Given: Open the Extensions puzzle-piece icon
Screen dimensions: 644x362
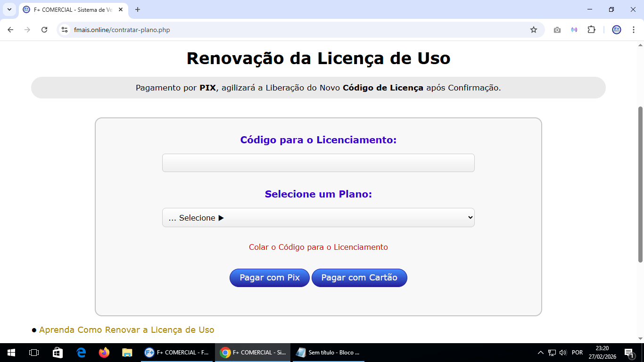Looking at the screenshot, I should (x=591, y=29).
